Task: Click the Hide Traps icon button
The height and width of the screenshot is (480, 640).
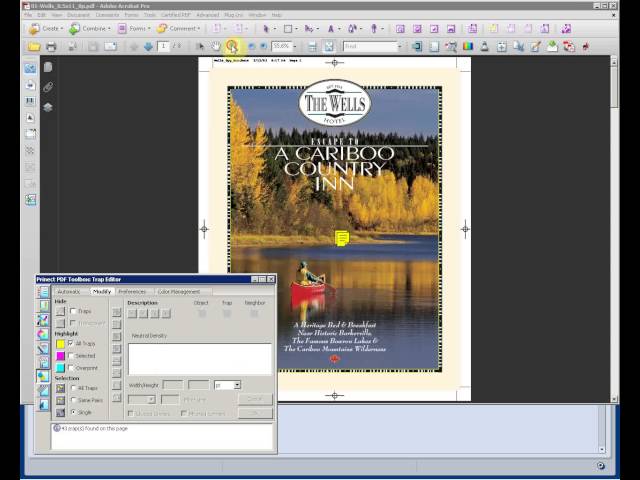Action: point(60,311)
